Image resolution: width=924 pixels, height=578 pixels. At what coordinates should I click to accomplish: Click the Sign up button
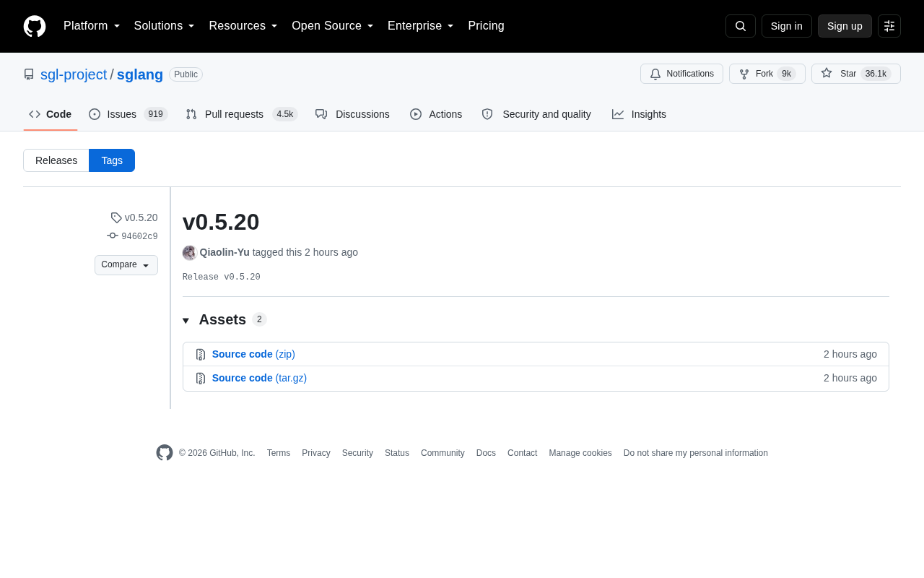(x=845, y=26)
